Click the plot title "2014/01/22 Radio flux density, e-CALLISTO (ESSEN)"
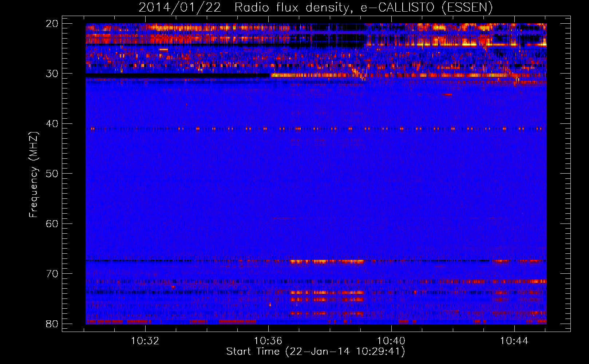 pyautogui.click(x=316, y=7)
